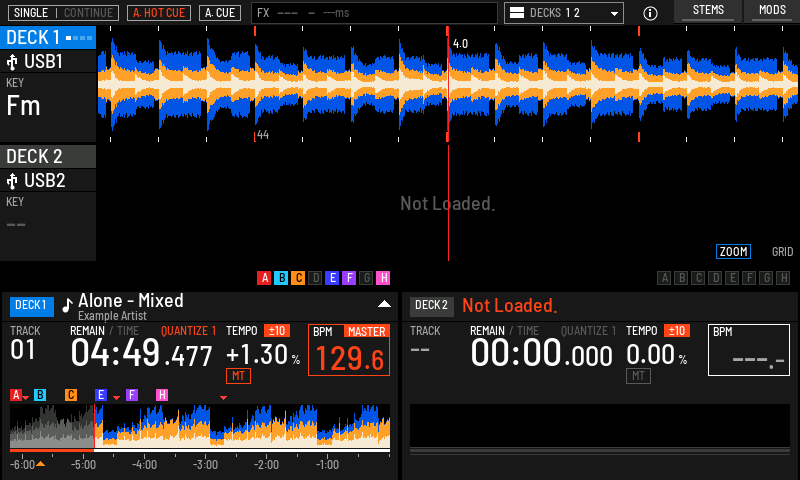Click the orange cue triangle near -6:00
The width and height of the screenshot is (800, 480).
tap(40, 464)
